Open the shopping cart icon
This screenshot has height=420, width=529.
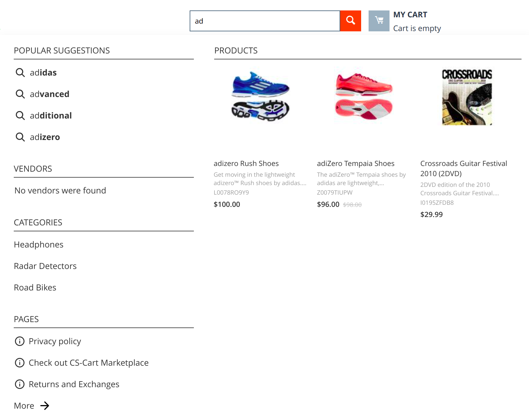379,21
